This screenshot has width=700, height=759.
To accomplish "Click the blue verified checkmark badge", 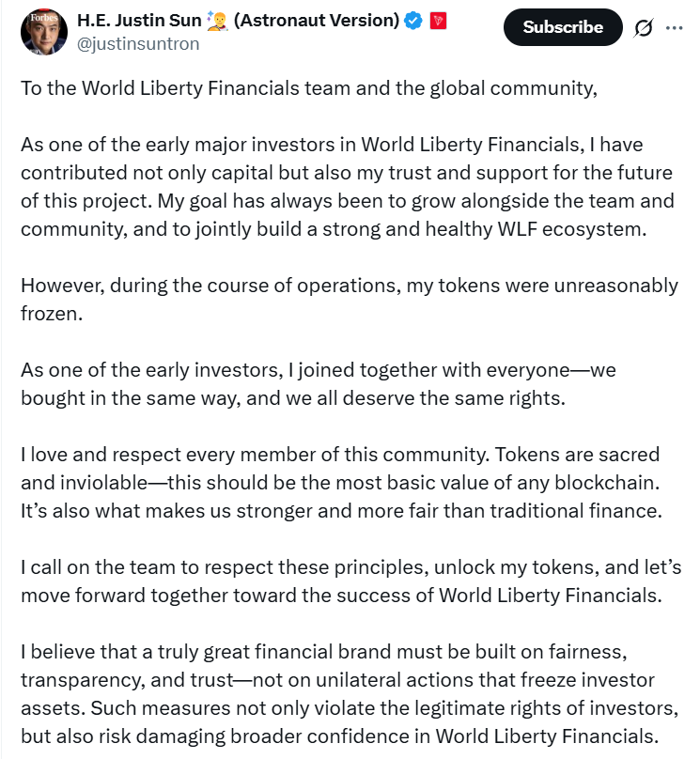I will click(x=412, y=21).
